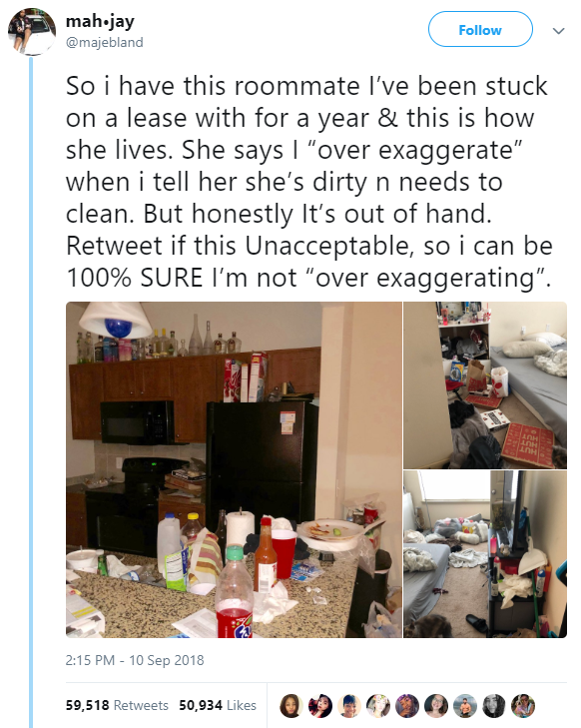The image size is (581, 728).
Task: Open the tweet timestamp 2:15 PM - 10 Sep 2018
Action: click(135, 660)
